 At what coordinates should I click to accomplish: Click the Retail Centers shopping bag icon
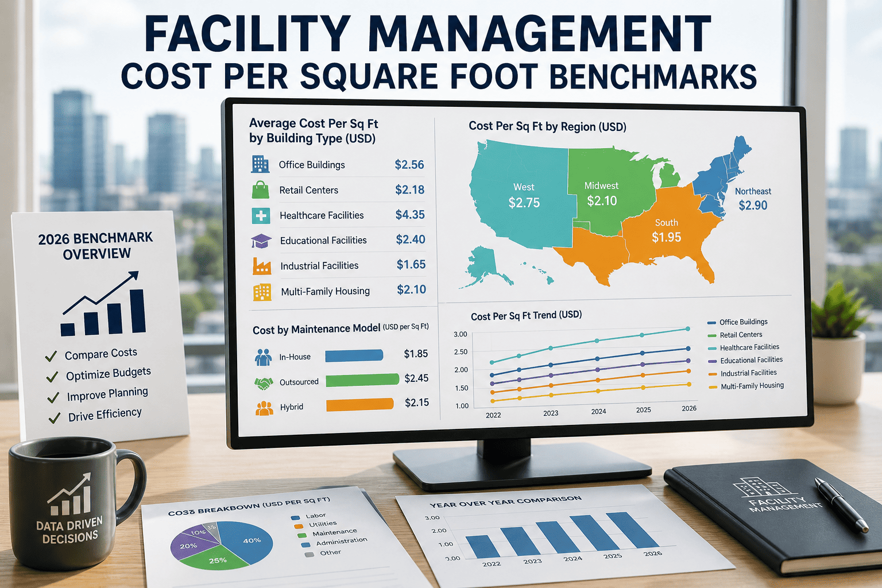point(260,189)
